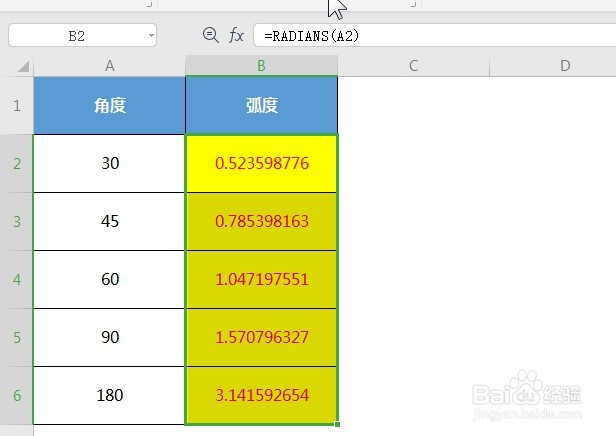Select row 1 header
The width and height of the screenshot is (616, 436).
click(x=16, y=105)
